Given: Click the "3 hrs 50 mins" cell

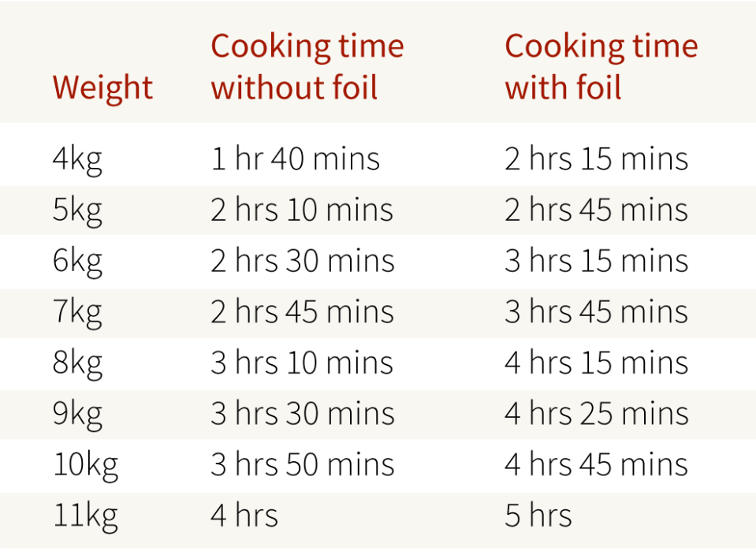Looking at the screenshot, I should pyautogui.click(x=302, y=465).
